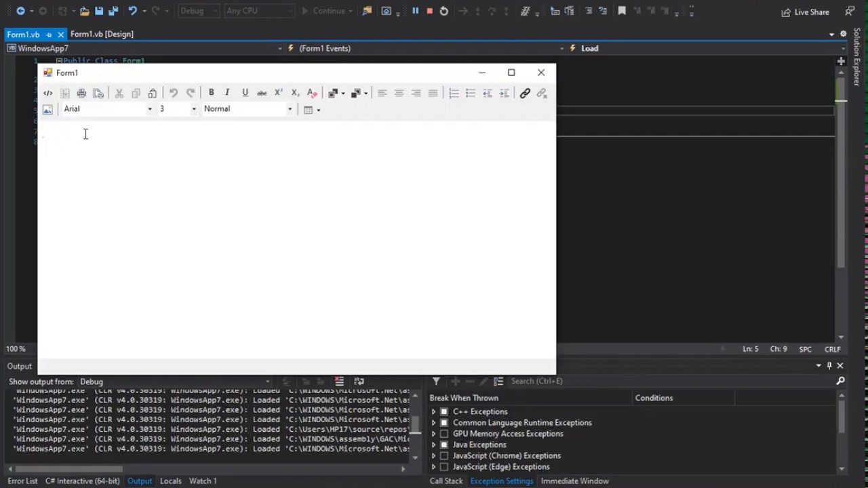Viewport: 868px width, 488px height.
Task: Align text right in Form1 editor
Action: pyautogui.click(x=416, y=93)
